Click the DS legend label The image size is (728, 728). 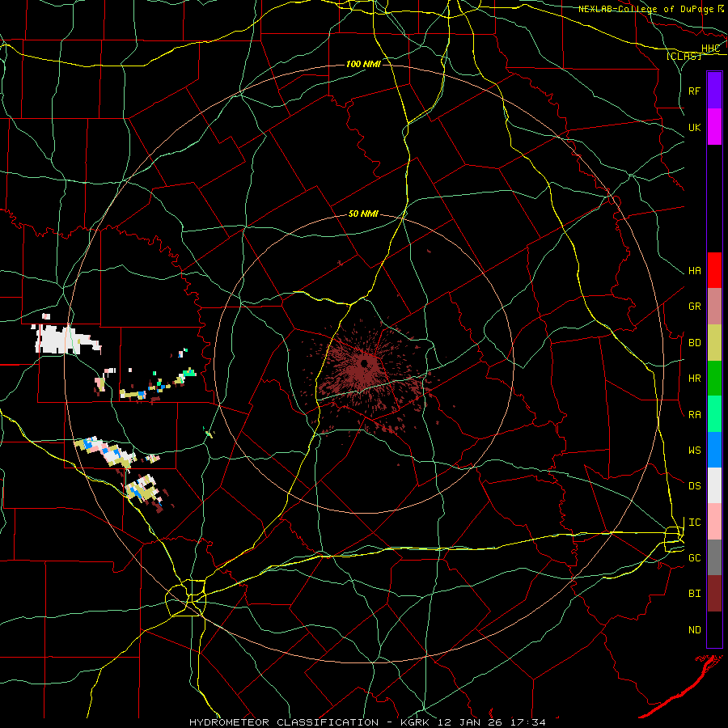point(694,486)
